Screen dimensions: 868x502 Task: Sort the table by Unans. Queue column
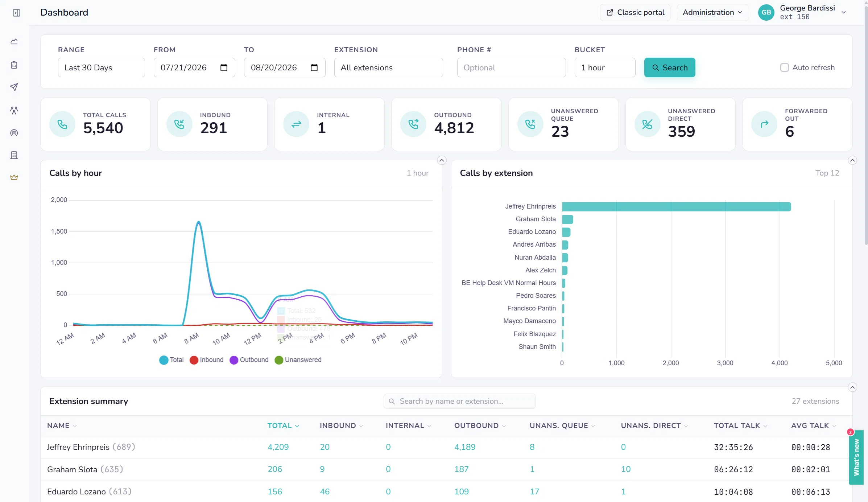tap(562, 426)
